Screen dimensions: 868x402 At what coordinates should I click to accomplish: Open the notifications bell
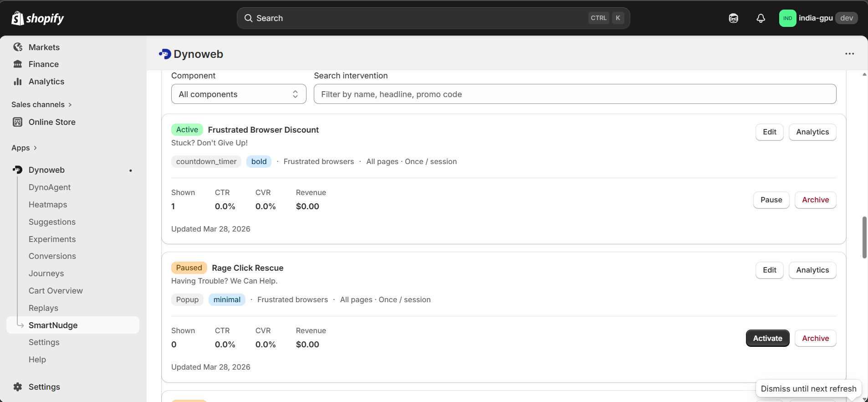[761, 18]
